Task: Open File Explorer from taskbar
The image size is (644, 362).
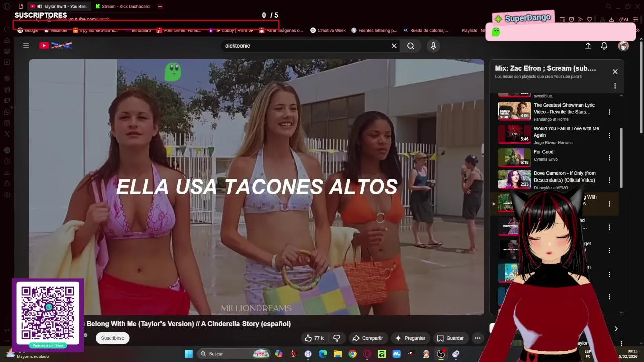Action: click(338, 354)
